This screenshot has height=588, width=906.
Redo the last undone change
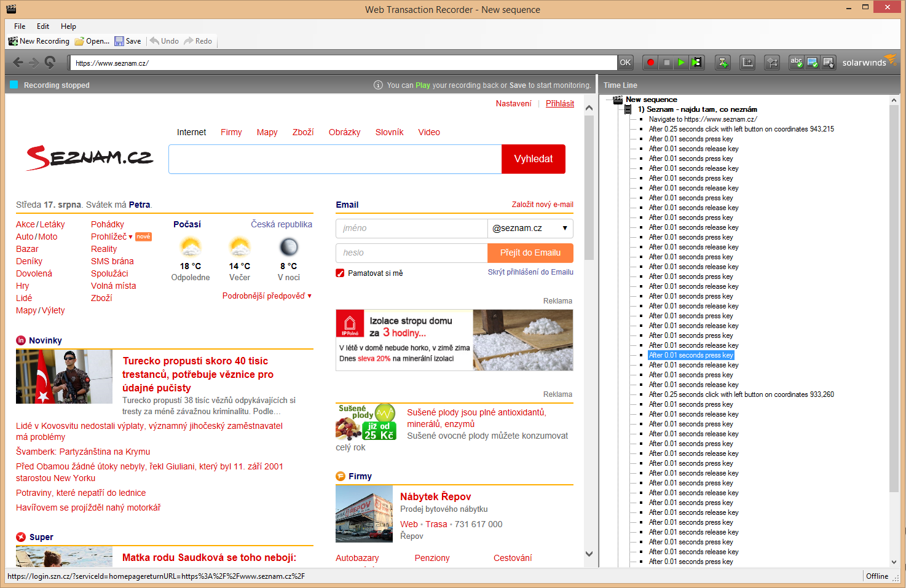(x=198, y=41)
